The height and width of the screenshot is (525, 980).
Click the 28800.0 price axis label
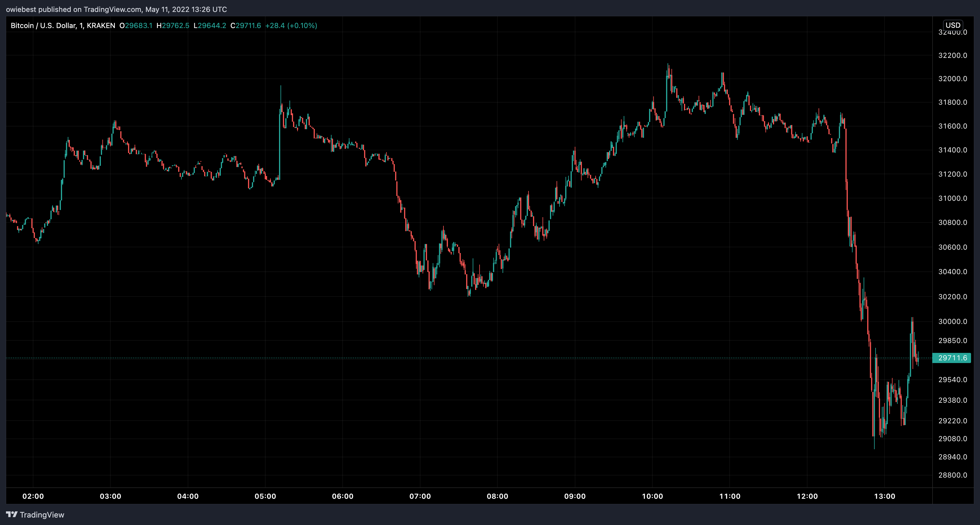953,475
